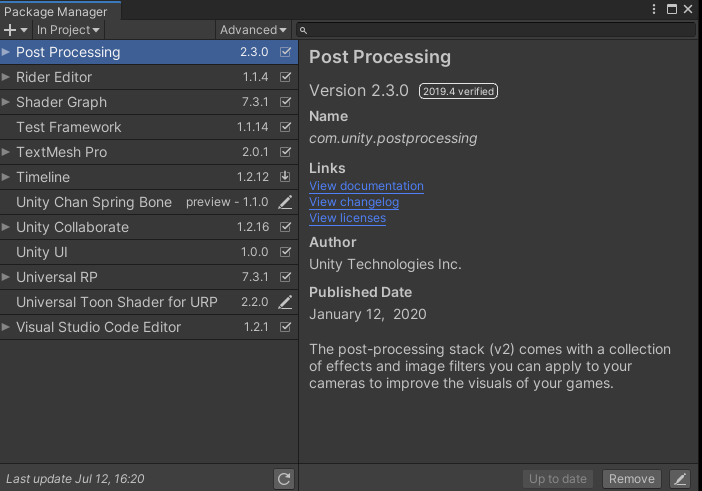The width and height of the screenshot is (702, 491).
Task: Expand Shader Graph versions arrow
Action: point(6,102)
